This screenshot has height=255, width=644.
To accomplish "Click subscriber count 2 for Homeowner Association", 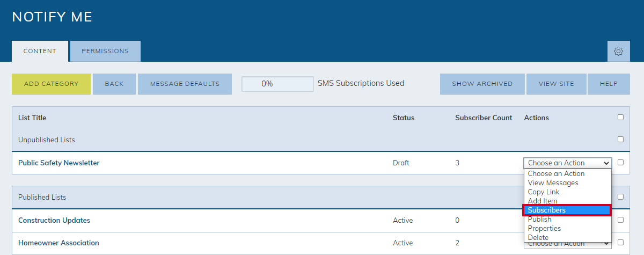I will coord(457,243).
